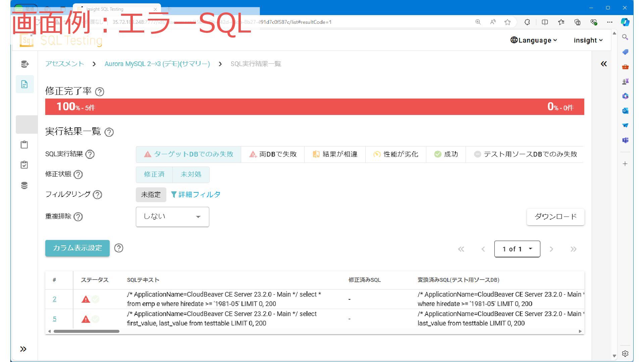Viewport: 644px width, 362px height.
Task: Open SQL result row number 5 link
Action: pos(54,319)
